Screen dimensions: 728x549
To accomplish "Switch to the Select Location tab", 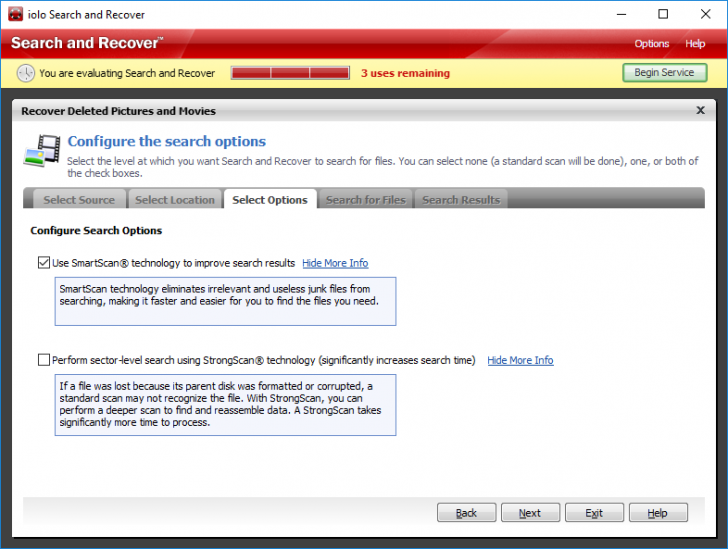I will tap(175, 200).
